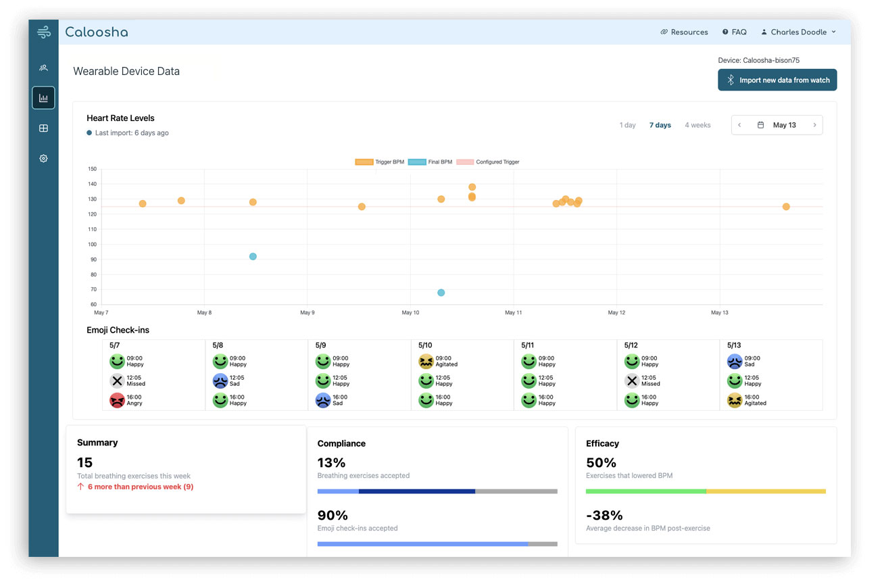This screenshot has height=588, width=882.
Task: Click Import new data from watch
Action: tap(777, 80)
